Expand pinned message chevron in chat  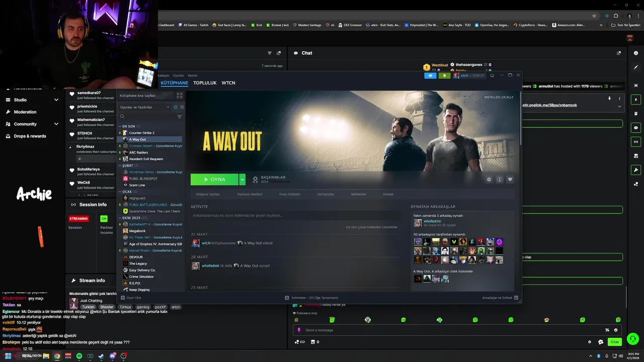pyautogui.click(x=619, y=107)
